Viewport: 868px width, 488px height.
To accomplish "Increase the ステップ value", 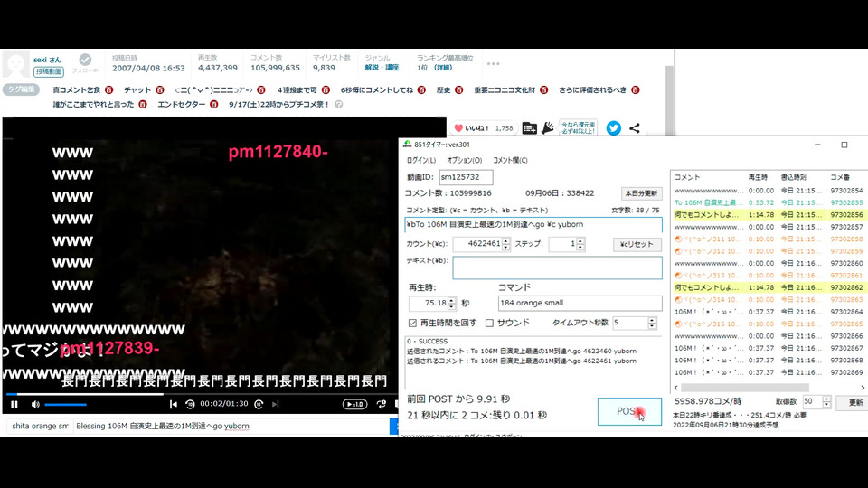I will 580,240.
